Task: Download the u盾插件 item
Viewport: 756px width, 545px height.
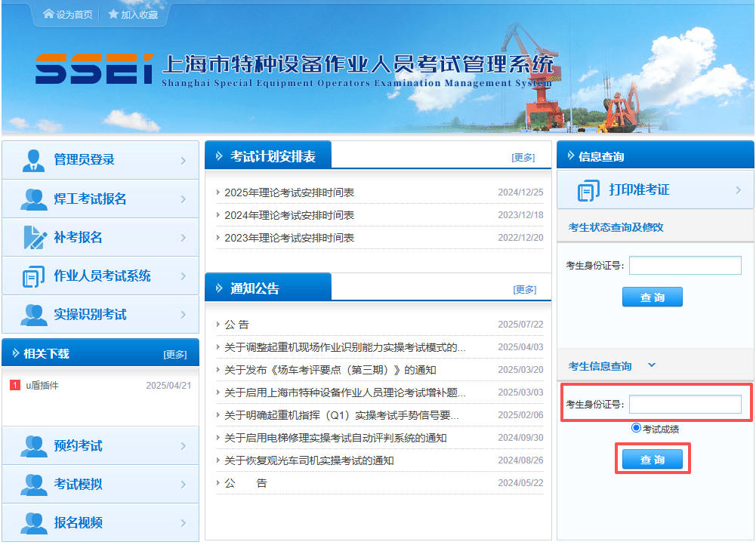Action: [42, 386]
